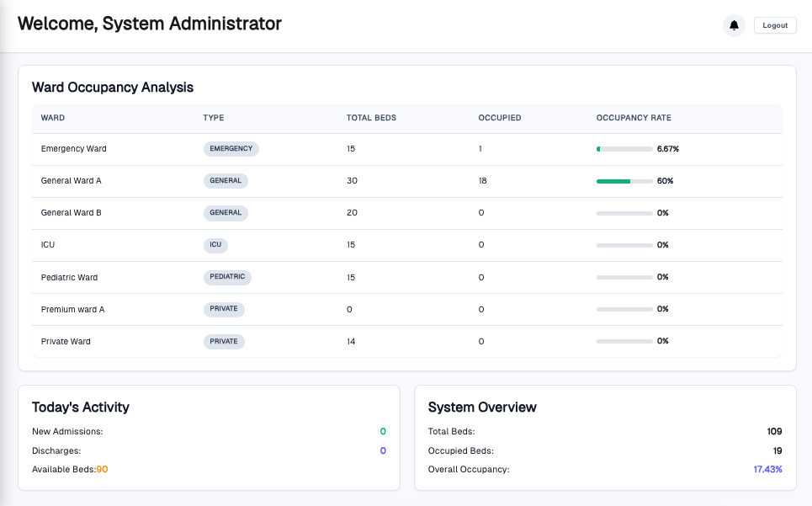Sort by the TOTAL BEDS column header
Viewport: 812px width, 506px height.
(371, 118)
